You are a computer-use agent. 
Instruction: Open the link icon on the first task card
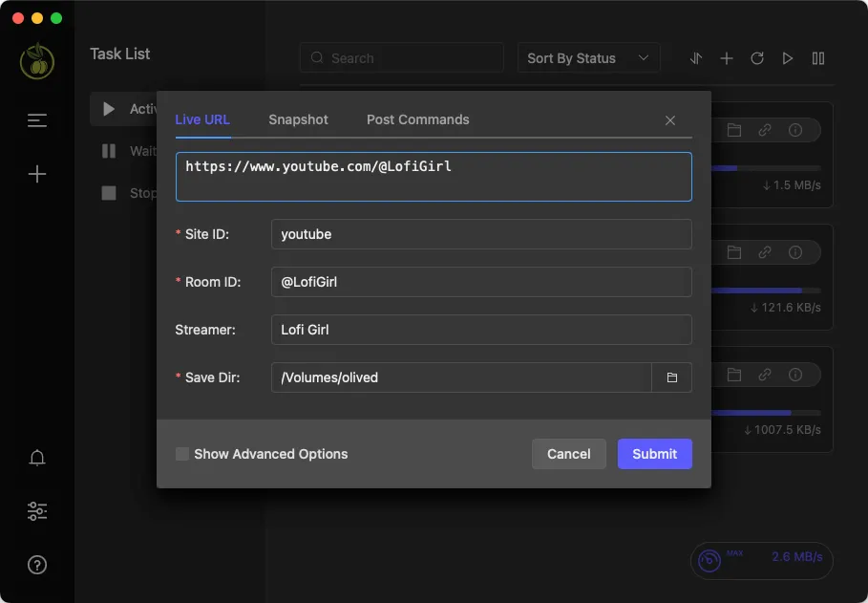[764, 130]
